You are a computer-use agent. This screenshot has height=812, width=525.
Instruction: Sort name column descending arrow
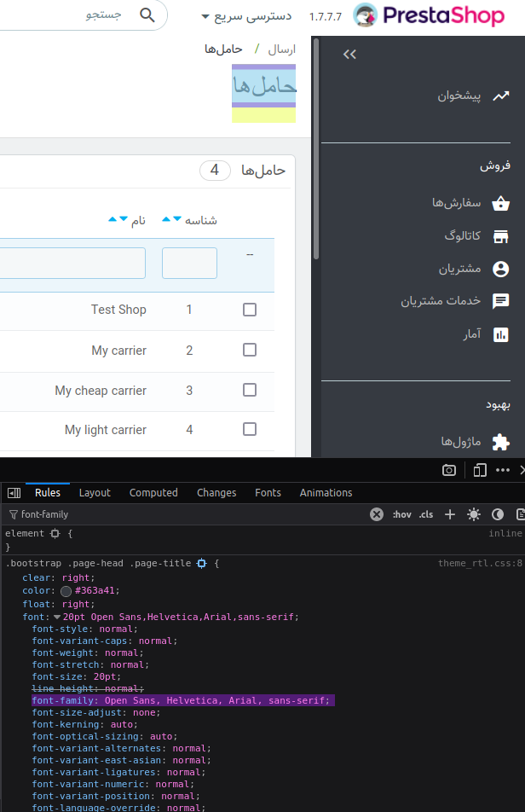123,219
